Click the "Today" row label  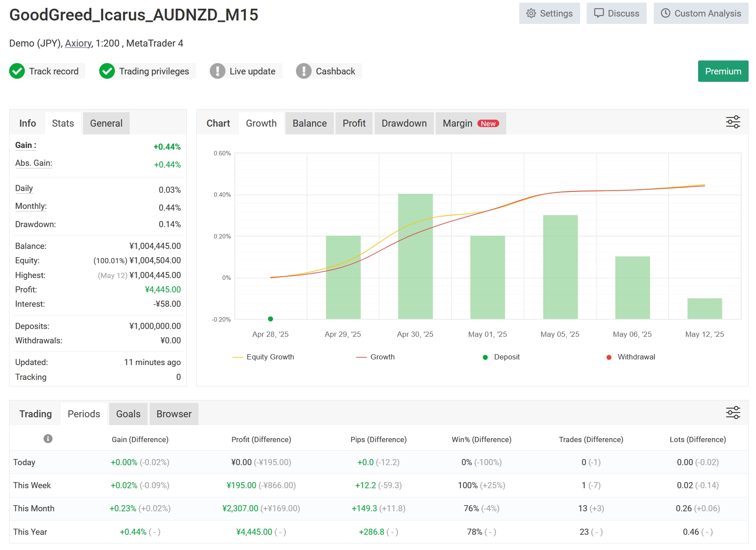coord(24,463)
